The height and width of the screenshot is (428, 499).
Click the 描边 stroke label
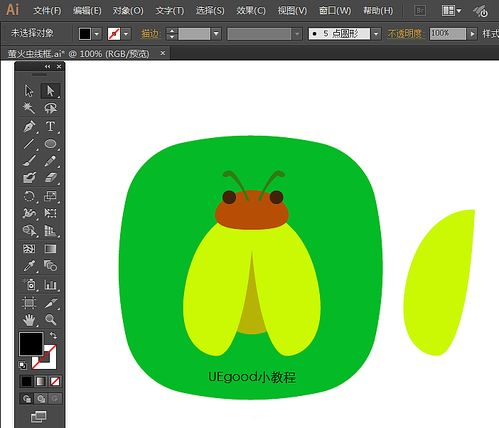(151, 34)
